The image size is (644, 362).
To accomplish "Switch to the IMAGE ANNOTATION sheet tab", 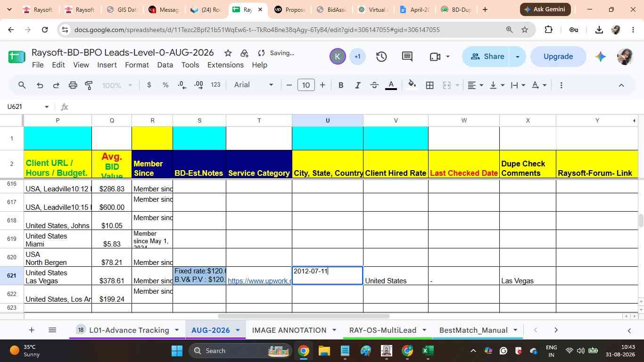I will (289, 330).
